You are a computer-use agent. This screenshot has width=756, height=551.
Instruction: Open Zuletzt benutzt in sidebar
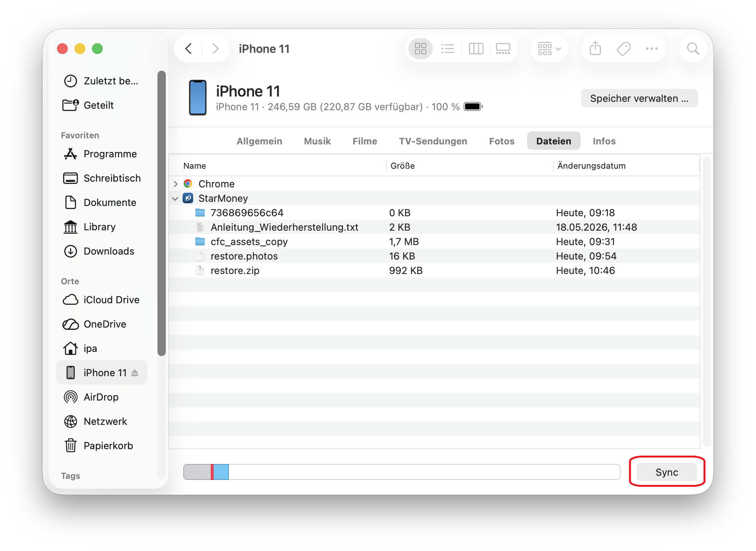(x=101, y=81)
